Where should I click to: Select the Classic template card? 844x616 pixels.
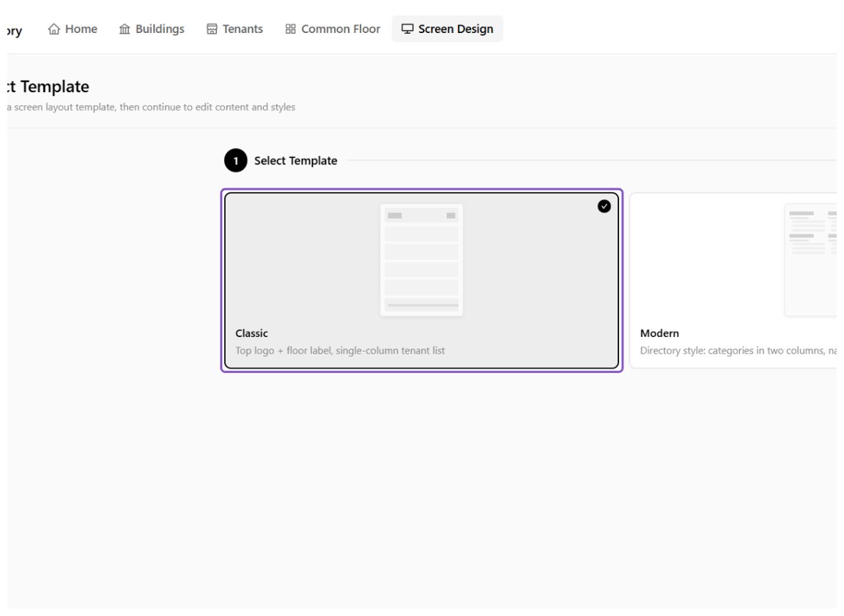[421, 281]
